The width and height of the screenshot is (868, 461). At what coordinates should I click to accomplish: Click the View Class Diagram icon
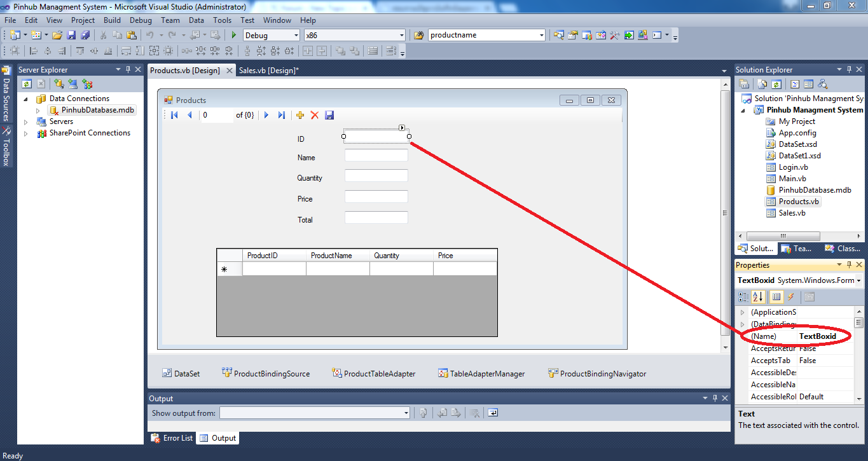[x=823, y=84]
